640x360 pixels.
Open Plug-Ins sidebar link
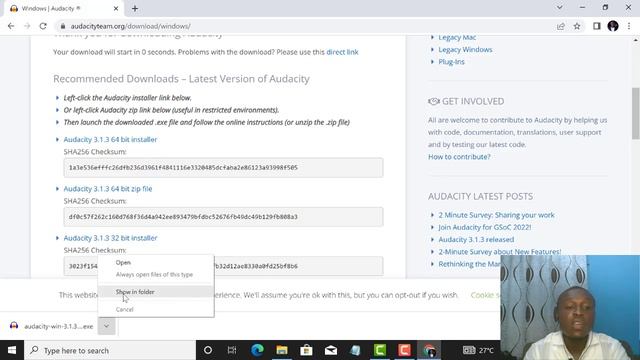tap(451, 62)
